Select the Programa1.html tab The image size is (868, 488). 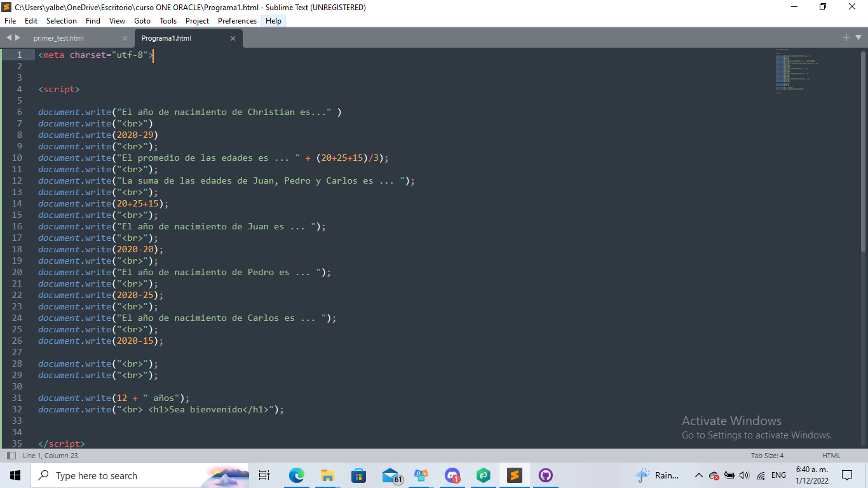166,38
